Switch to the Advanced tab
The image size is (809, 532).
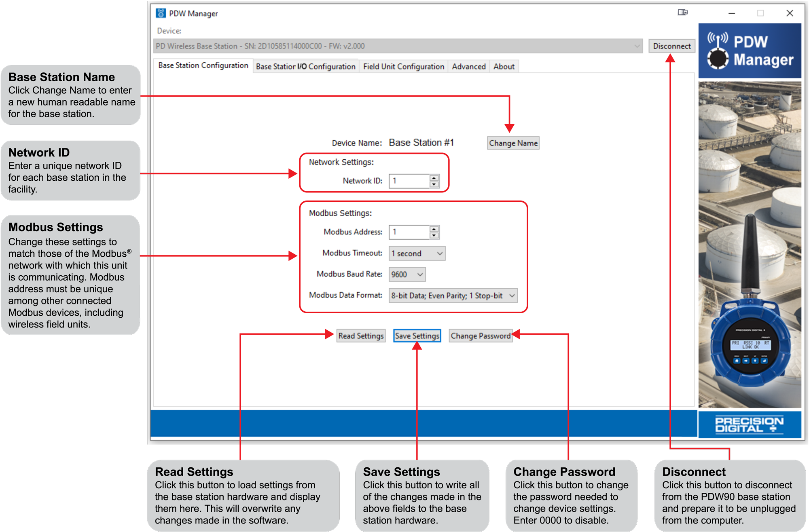469,67
